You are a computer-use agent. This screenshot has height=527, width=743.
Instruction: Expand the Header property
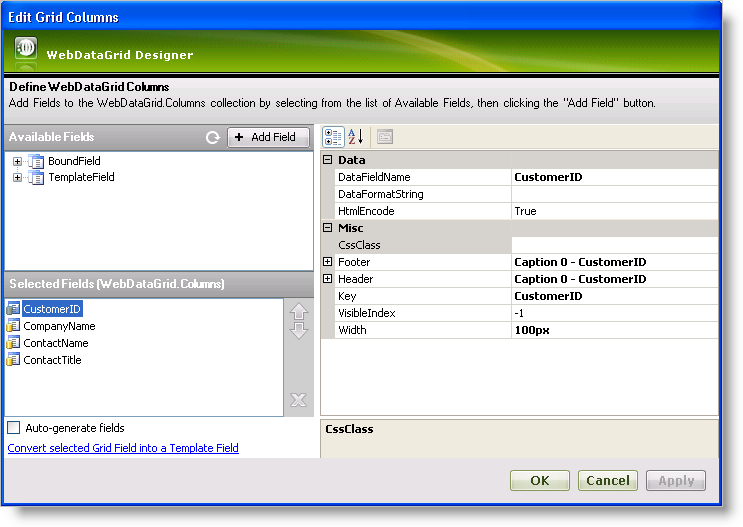(327, 279)
